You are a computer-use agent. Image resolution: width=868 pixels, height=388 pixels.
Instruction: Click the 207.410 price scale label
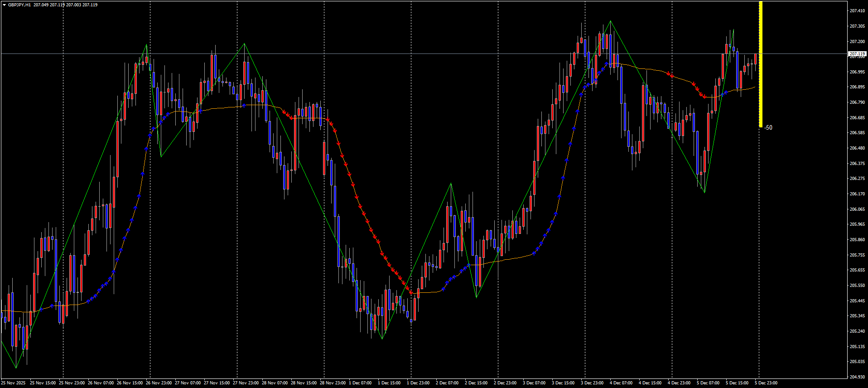tap(857, 11)
